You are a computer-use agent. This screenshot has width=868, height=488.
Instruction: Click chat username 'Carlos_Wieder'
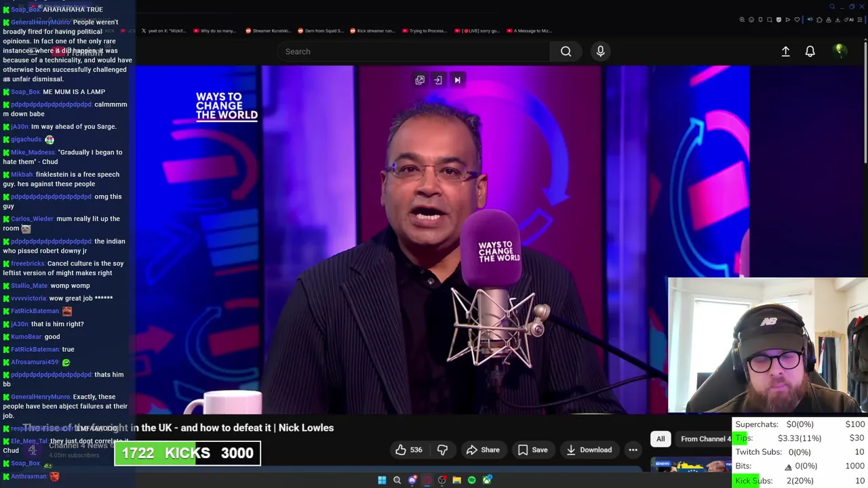click(x=32, y=219)
